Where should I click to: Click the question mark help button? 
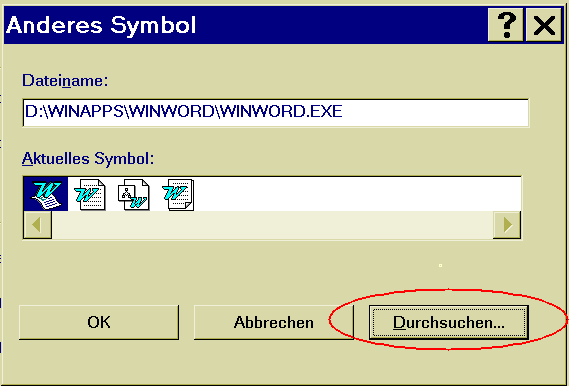pos(505,25)
